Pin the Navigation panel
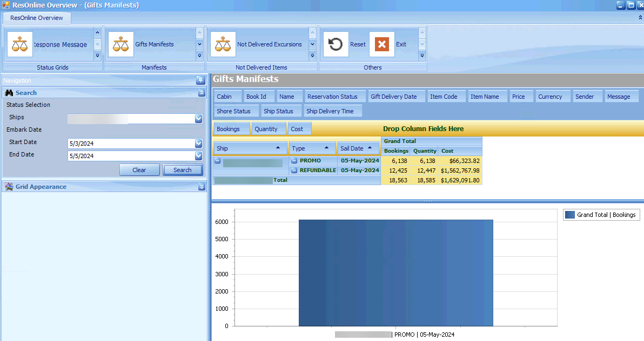Screen dimensions: 644x341 (x=200, y=80)
